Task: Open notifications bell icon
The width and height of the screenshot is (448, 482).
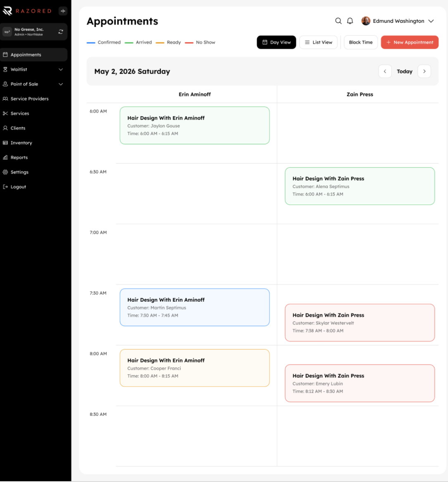Action: (x=350, y=21)
